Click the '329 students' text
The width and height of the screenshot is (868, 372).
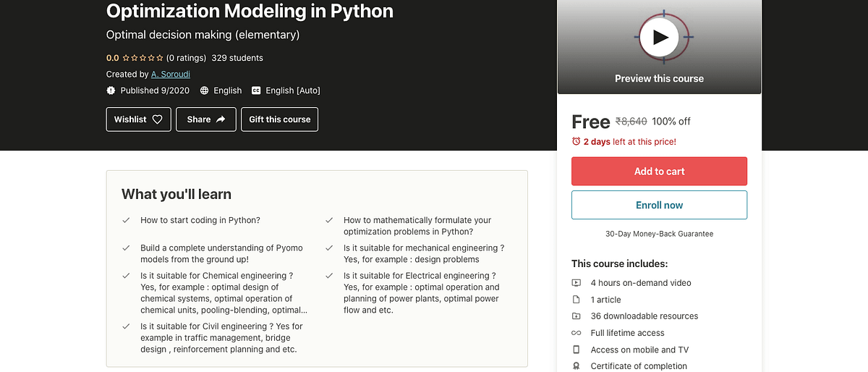coord(237,58)
